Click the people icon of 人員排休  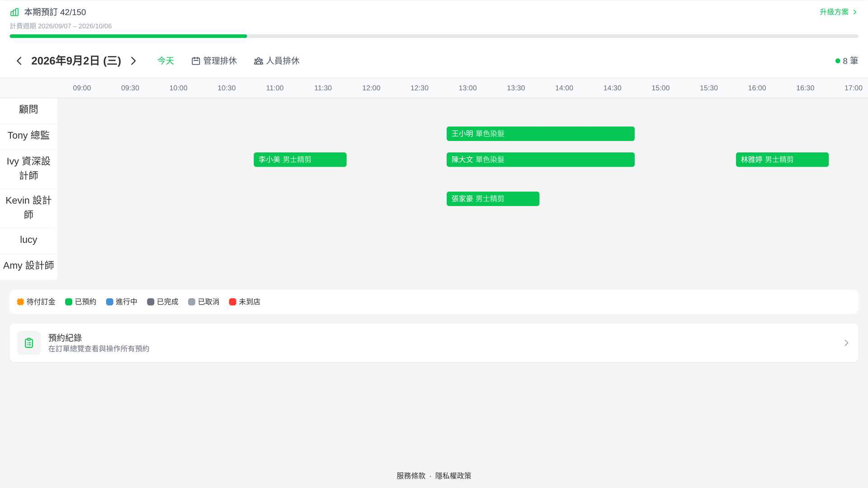click(259, 61)
